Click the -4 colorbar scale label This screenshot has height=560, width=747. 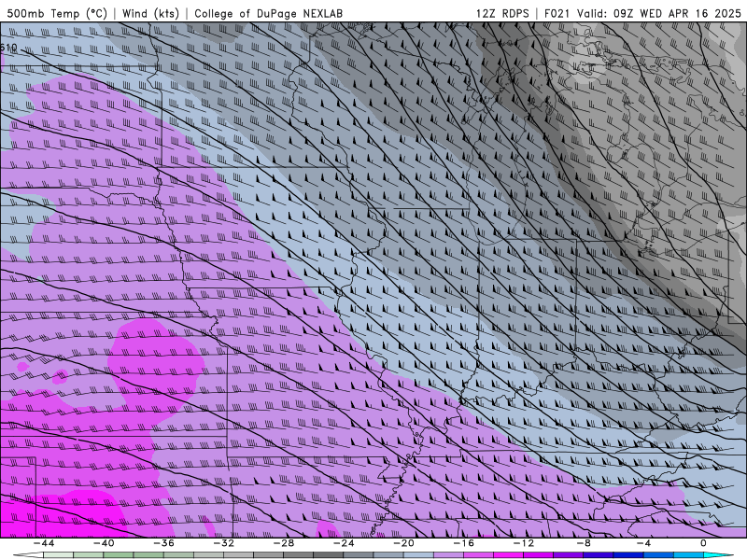[643, 543]
